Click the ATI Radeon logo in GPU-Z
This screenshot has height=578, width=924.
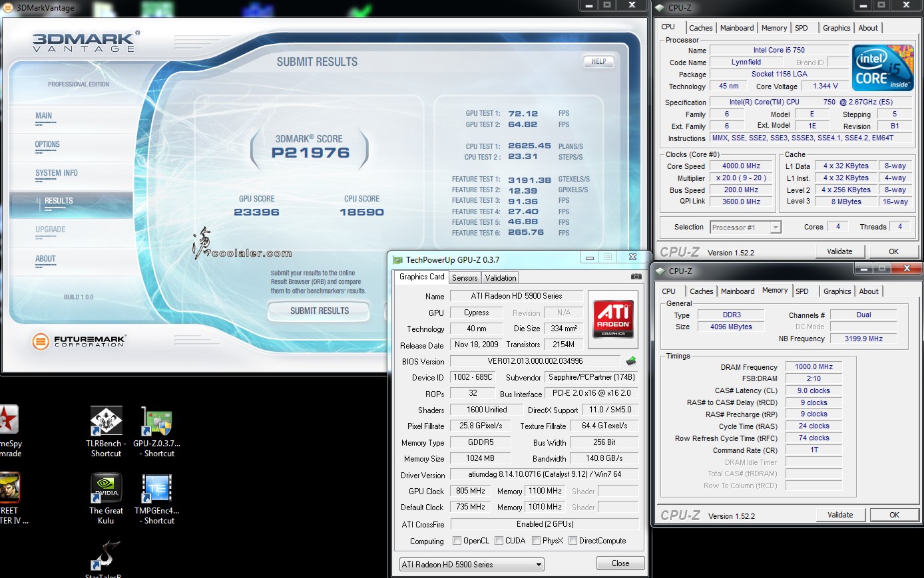coord(613,319)
